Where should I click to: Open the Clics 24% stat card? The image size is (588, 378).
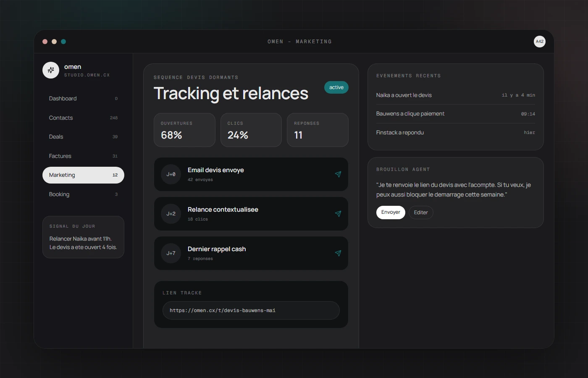[x=251, y=130]
